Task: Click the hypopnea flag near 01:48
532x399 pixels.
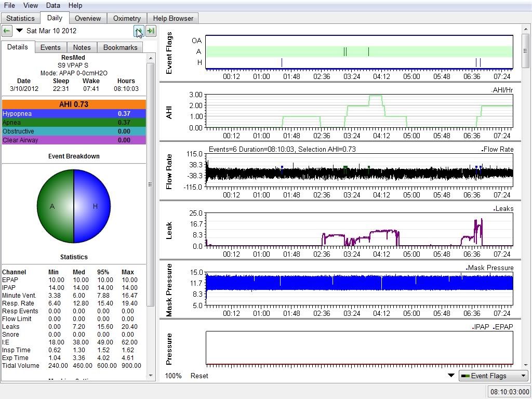Action: tap(282, 62)
